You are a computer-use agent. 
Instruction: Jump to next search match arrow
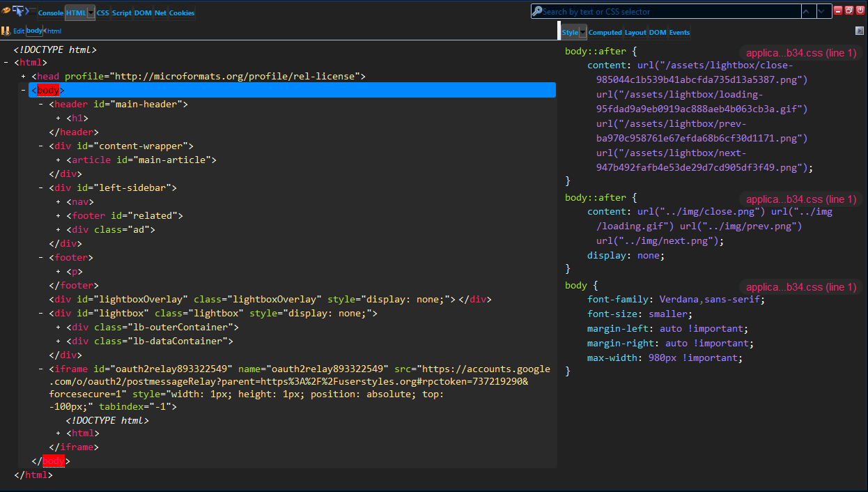point(824,11)
